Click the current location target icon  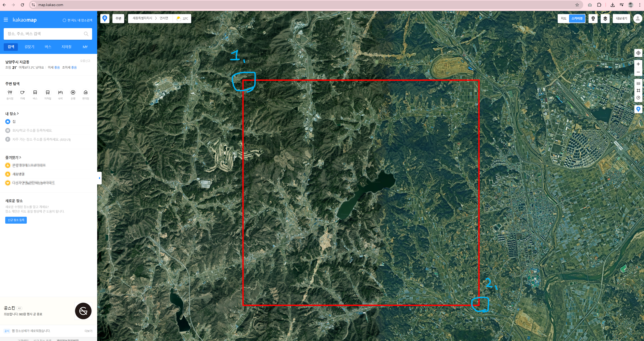pos(638,53)
